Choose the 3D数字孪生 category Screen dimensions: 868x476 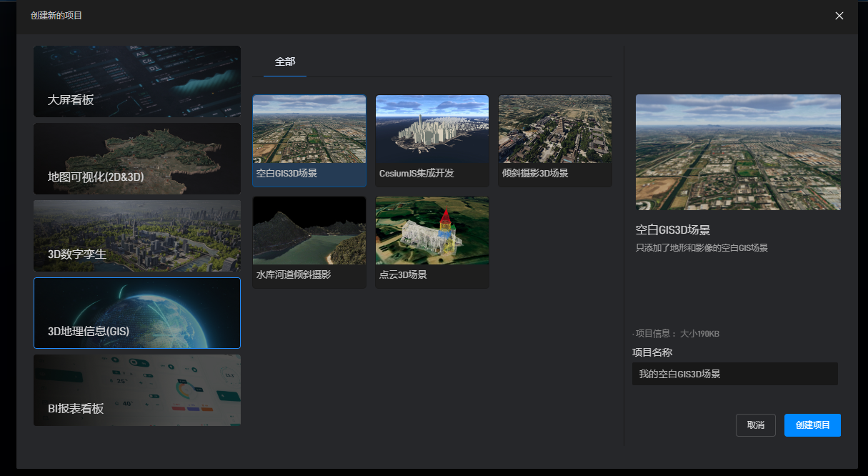point(137,236)
